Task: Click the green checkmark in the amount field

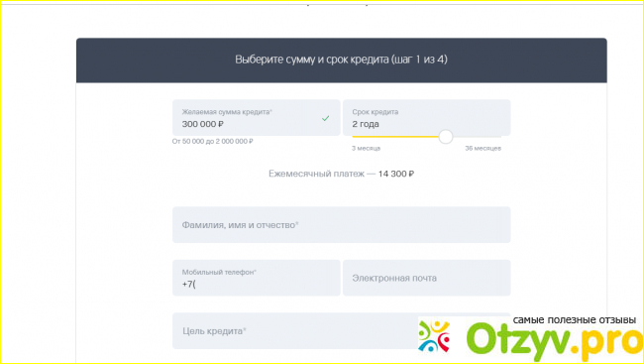Action: pyautogui.click(x=325, y=118)
